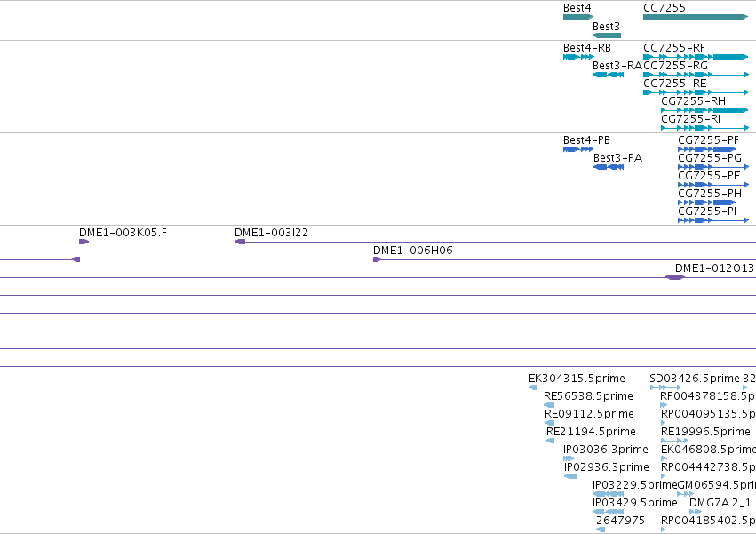The width and height of the screenshot is (756, 534).
Task: Select protein Best3-PA label
Action: (617, 158)
